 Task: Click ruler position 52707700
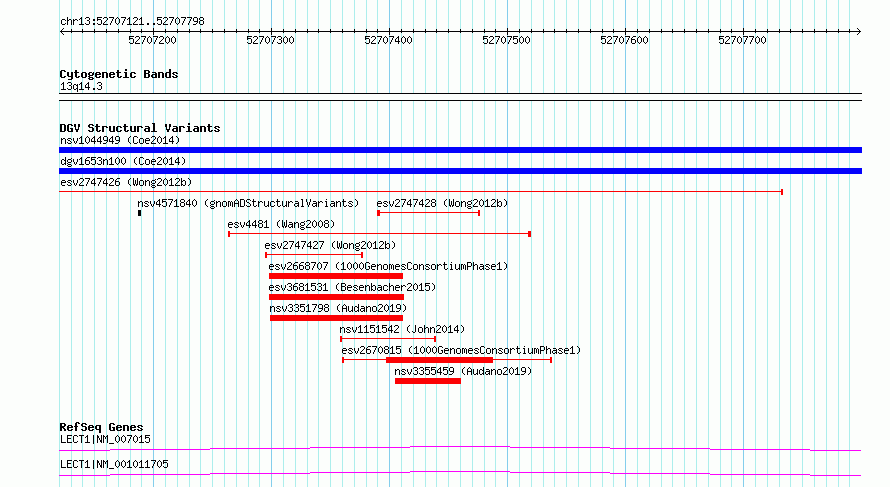click(x=742, y=40)
